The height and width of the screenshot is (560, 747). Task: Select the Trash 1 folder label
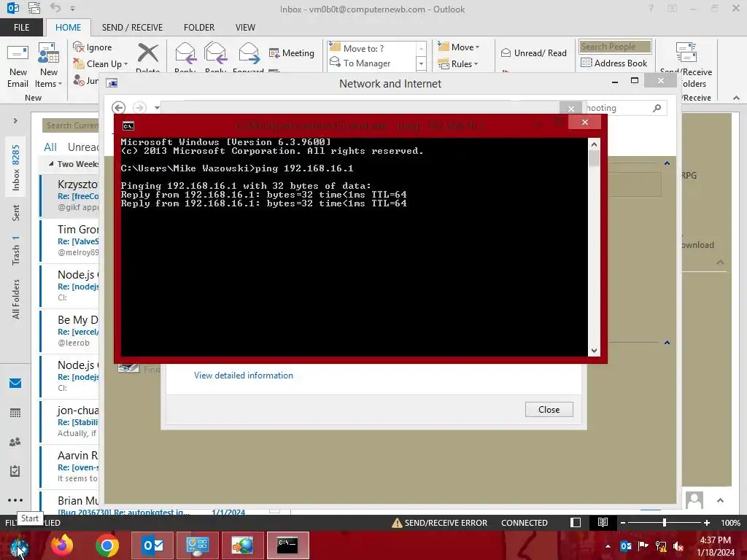[x=16, y=250]
